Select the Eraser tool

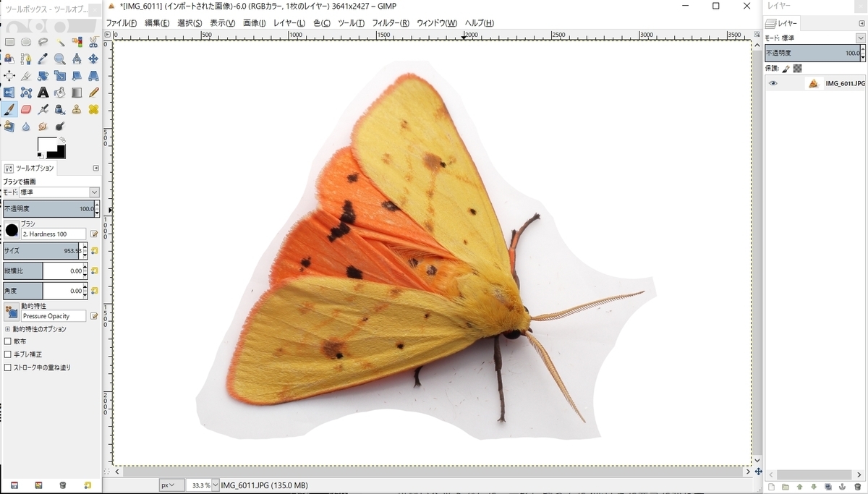(26, 109)
